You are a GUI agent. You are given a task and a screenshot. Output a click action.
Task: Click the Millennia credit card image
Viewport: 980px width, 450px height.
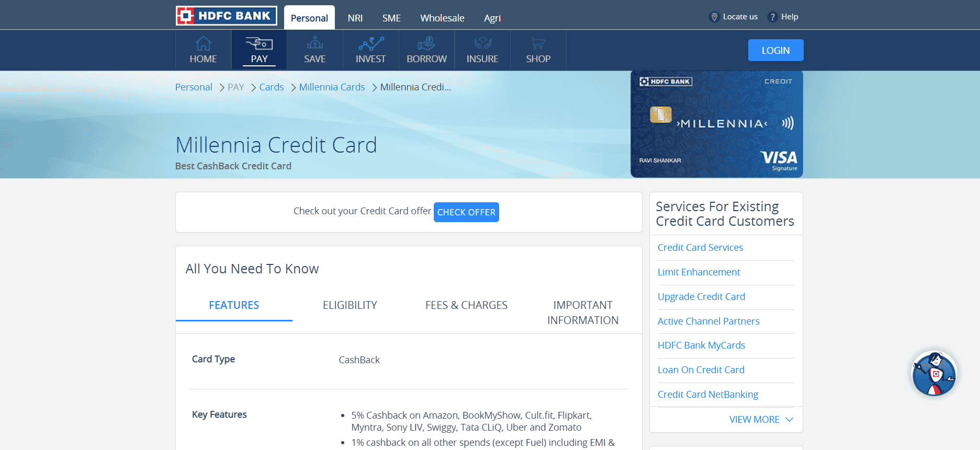pyautogui.click(x=717, y=124)
